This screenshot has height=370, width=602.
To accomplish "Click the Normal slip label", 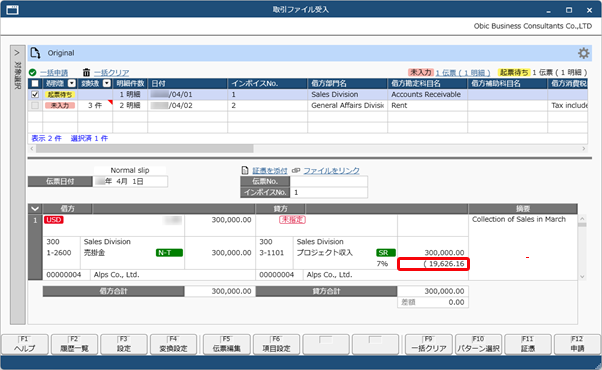I will tap(130, 170).
